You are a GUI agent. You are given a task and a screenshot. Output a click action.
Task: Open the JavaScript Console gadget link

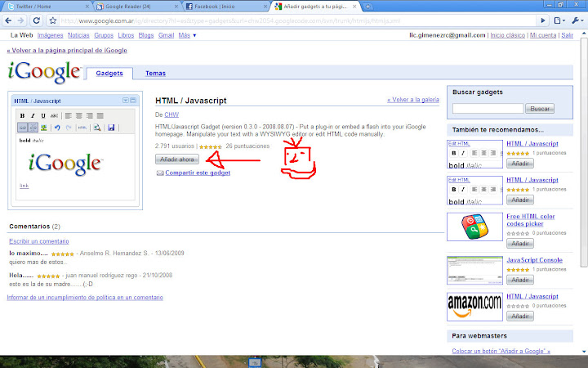point(534,260)
